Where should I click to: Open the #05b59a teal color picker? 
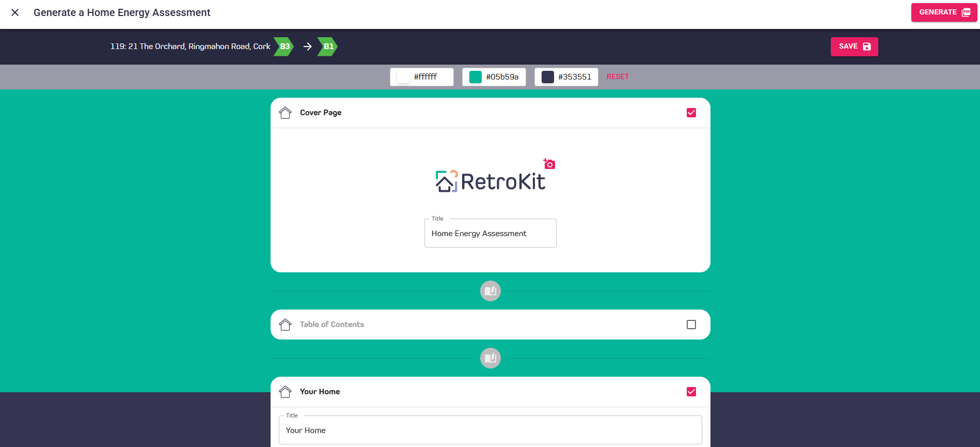coord(494,77)
